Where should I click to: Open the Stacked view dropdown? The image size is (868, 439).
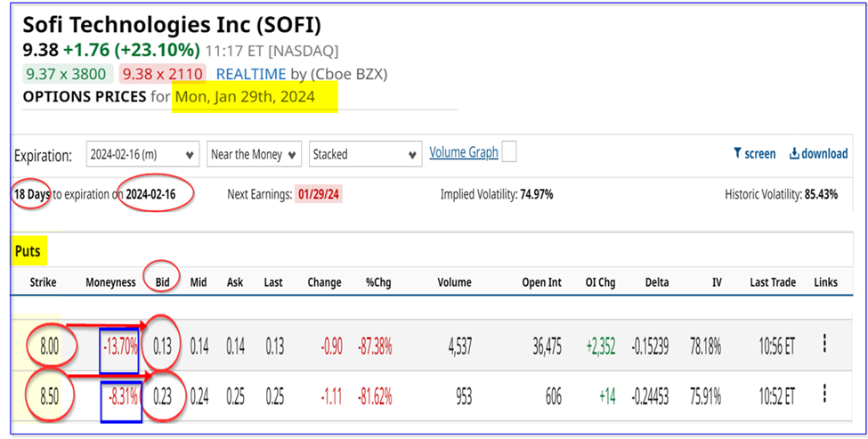(364, 154)
